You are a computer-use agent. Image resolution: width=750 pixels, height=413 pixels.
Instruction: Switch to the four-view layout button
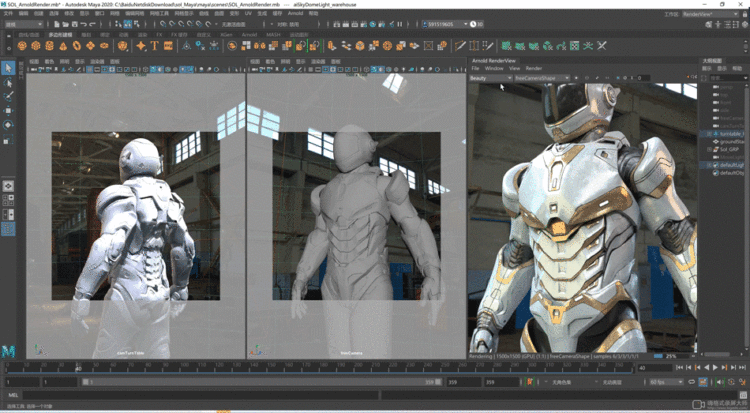pos(8,201)
